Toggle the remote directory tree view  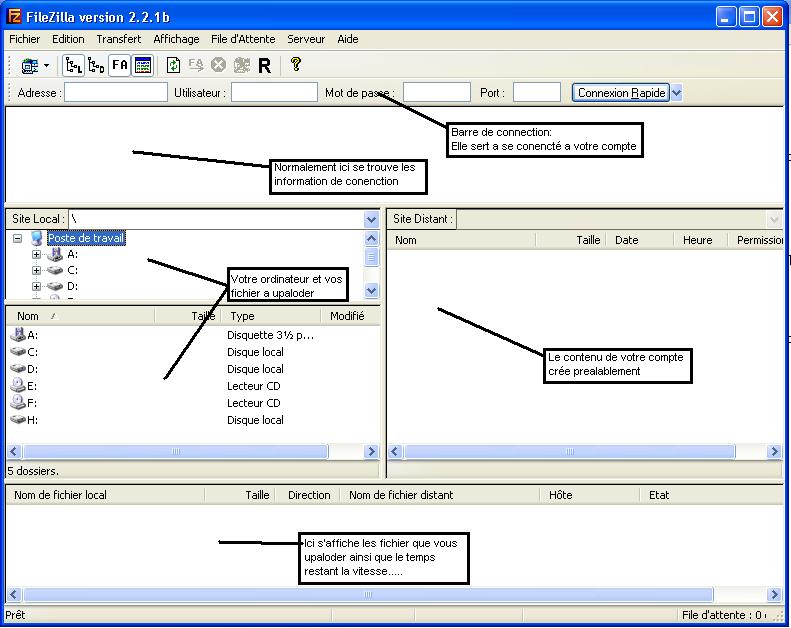[x=96, y=66]
